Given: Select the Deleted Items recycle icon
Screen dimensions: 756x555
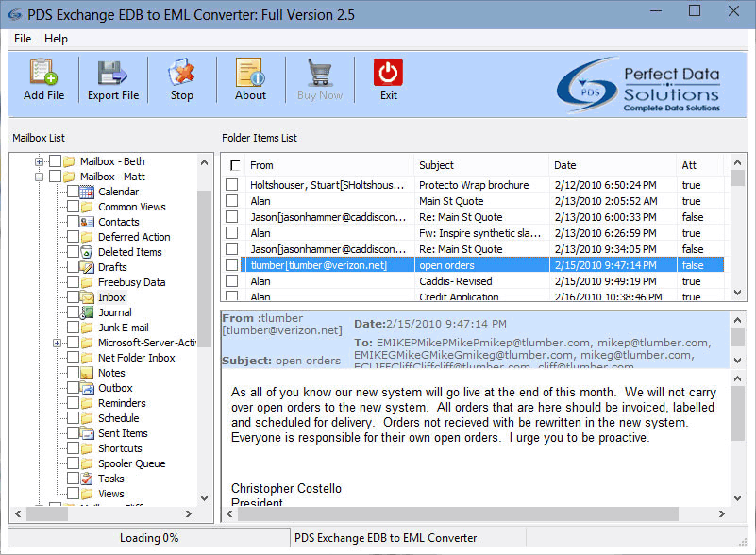Looking at the screenshot, I should coord(87,252).
